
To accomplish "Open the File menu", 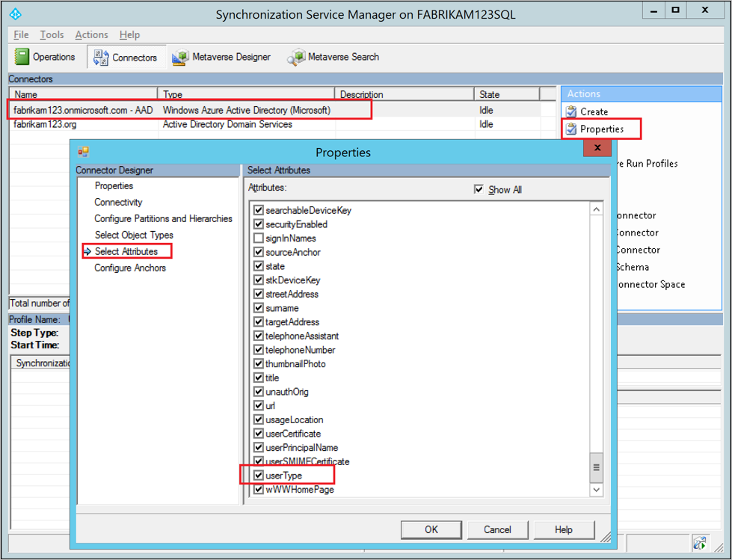I will (20, 34).
